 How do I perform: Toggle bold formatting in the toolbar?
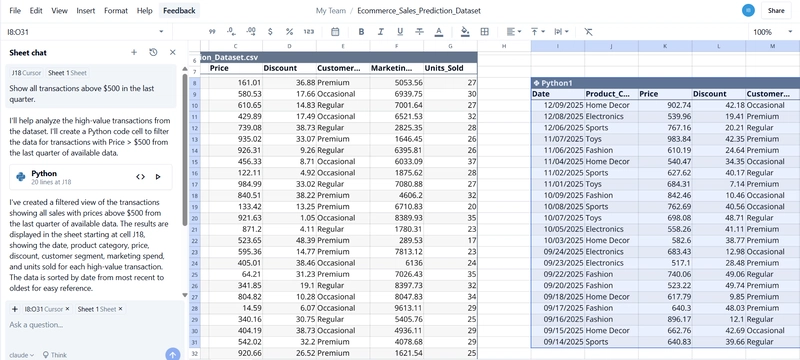pos(361,32)
